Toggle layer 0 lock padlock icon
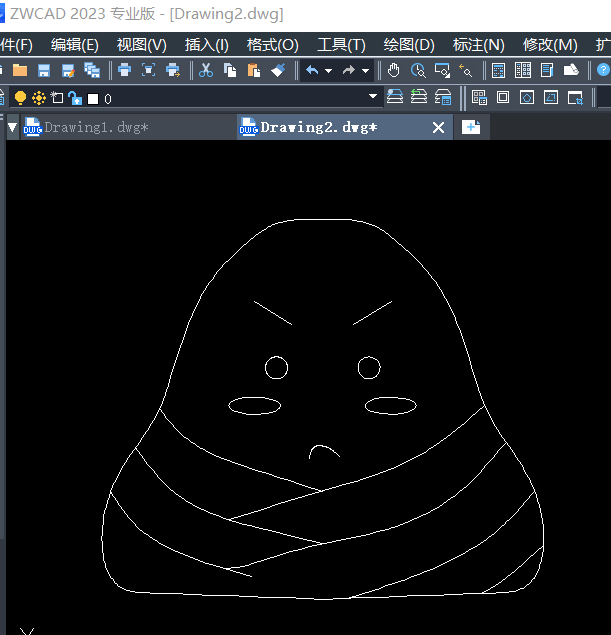Viewport: 611px width, 635px height. pos(75,98)
